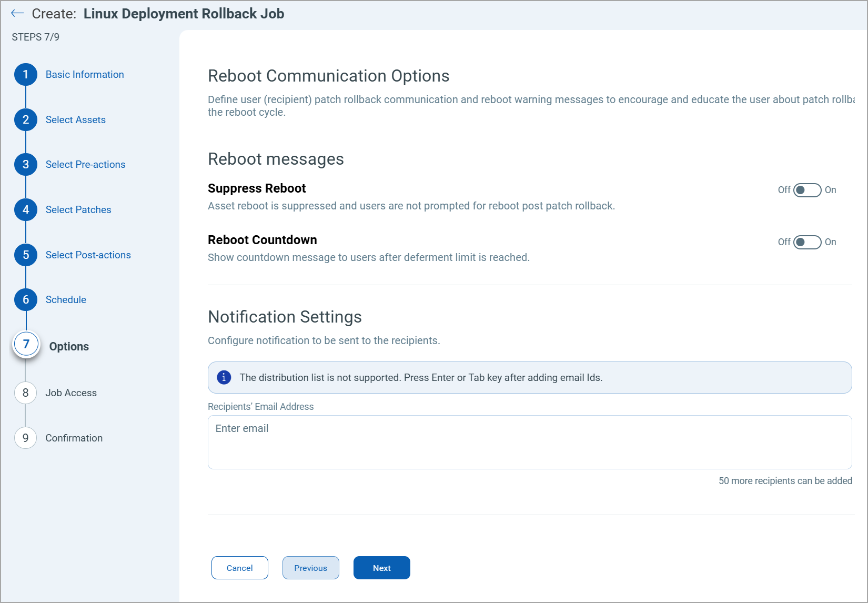Cancel the rollback job creation

coord(239,568)
